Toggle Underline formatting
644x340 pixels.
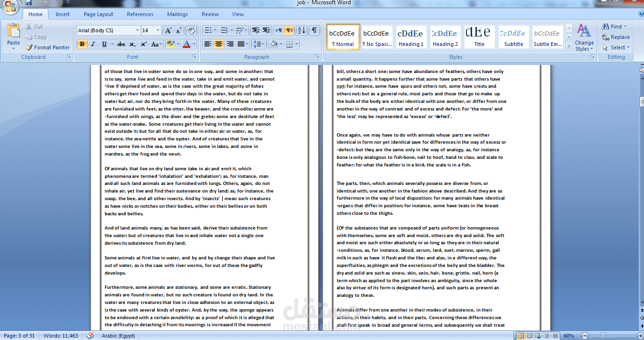tap(104, 44)
